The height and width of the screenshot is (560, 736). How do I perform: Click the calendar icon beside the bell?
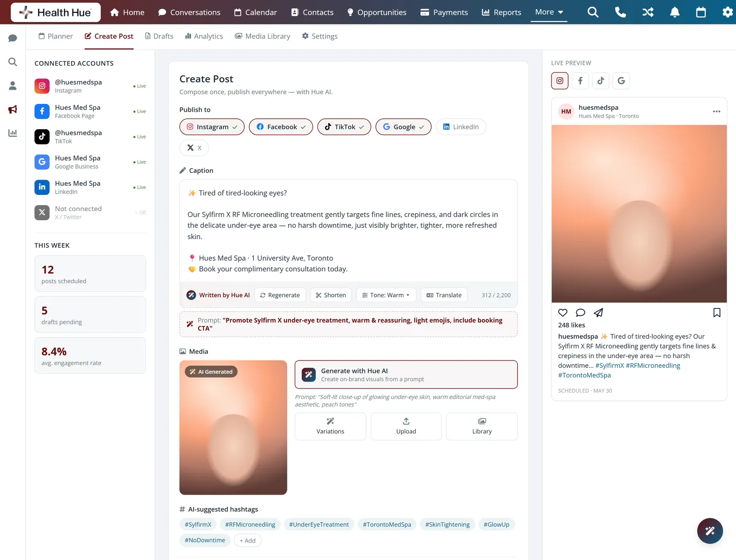pos(701,12)
